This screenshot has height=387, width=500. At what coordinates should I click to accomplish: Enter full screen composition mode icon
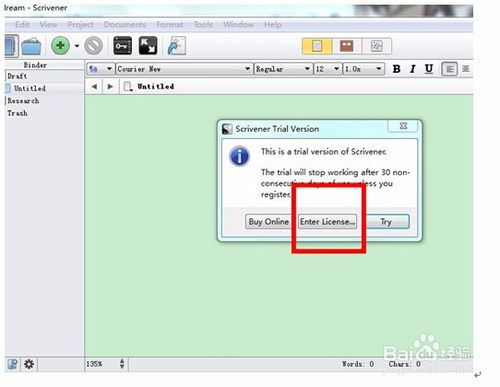click(148, 46)
